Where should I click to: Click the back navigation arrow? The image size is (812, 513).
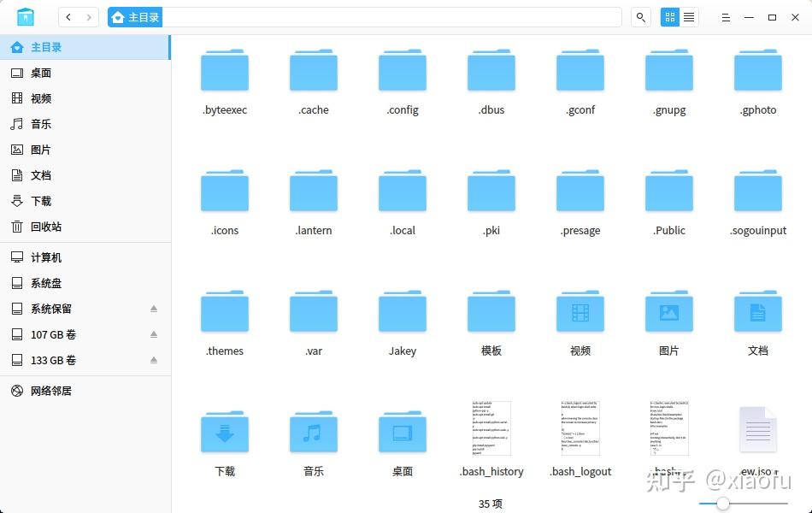tap(68, 16)
